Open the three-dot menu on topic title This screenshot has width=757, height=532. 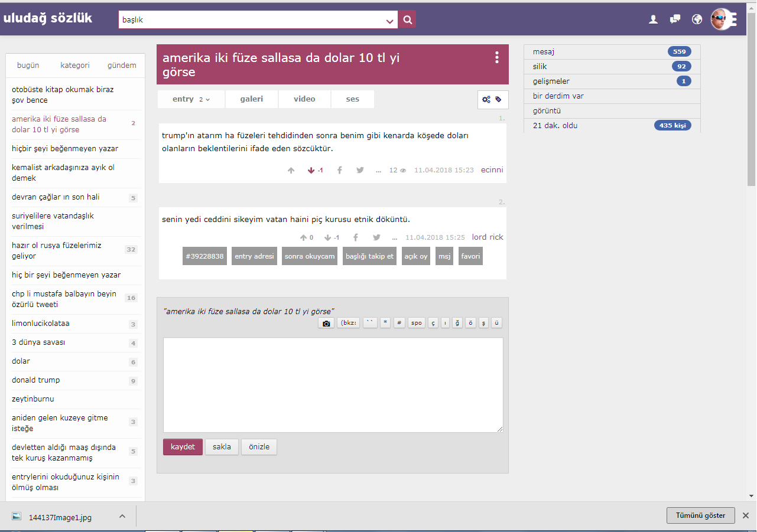pos(497,57)
